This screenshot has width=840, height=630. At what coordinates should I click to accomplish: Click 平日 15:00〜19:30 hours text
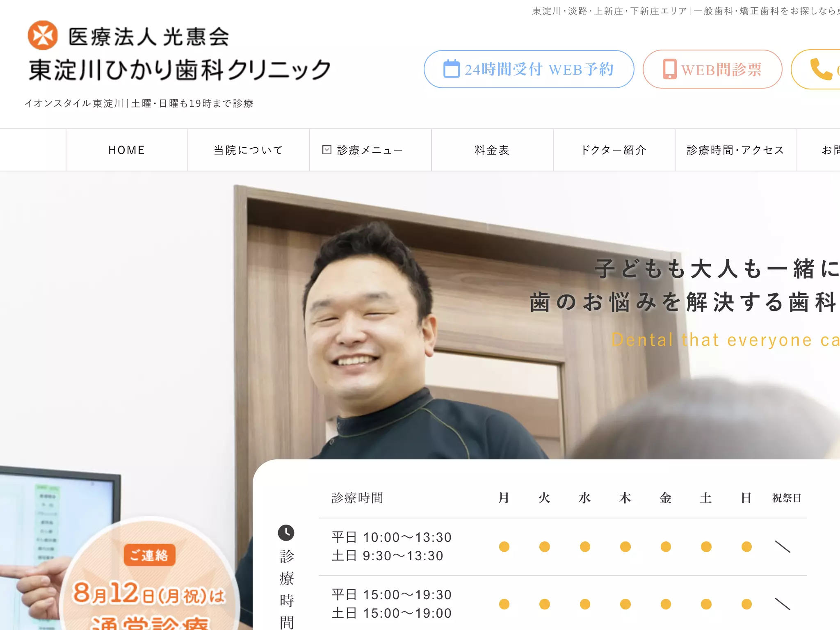[x=392, y=595]
